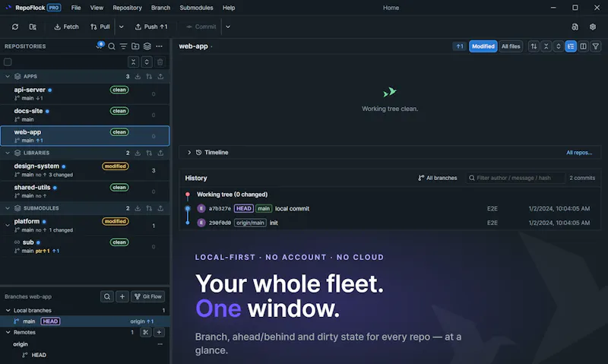Fetch from remote using the Fetch button
The width and height of the screenshot is (608, 364).
coord(66,27)
